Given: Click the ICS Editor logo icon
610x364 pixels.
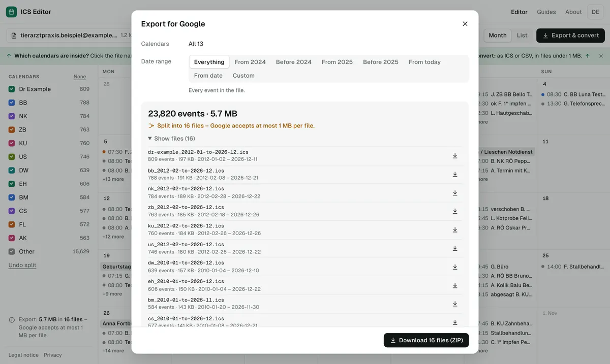Looking at the screenshot, I should click(x=11, y=12).
